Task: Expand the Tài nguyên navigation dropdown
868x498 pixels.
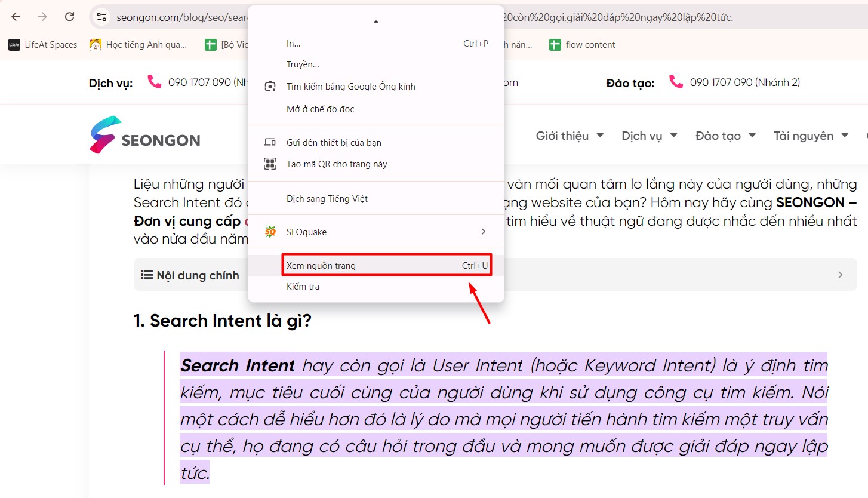Action: pyautogui.click(x=811, y=136)
